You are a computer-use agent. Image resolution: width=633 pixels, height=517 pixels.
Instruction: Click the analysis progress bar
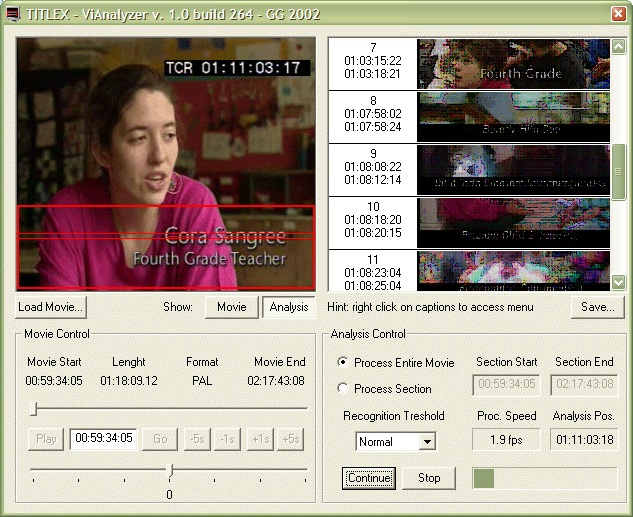click(545, 478)
